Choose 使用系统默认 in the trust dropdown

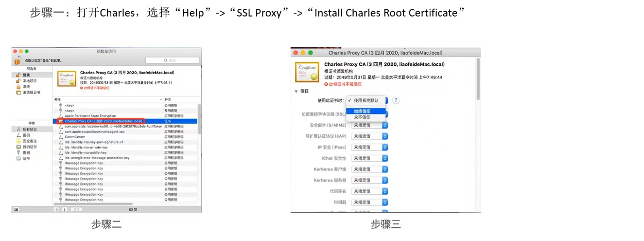pos(366,100)
